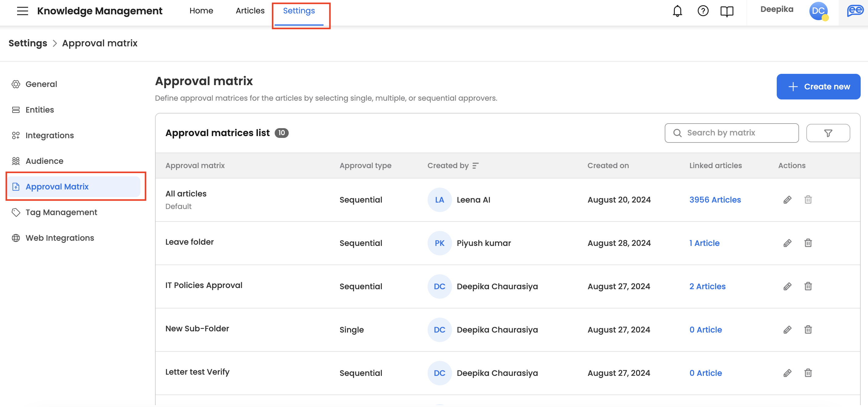This screenshot has width=868, height=407.
Task: Open Web Integrations settings section
Action: click(x=60, y=238)
